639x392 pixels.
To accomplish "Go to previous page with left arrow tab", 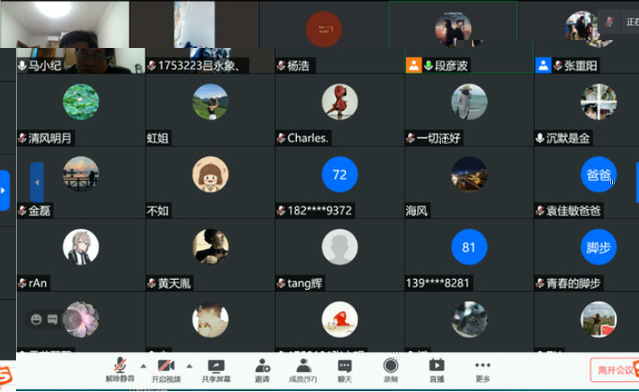I will [37, 182].
